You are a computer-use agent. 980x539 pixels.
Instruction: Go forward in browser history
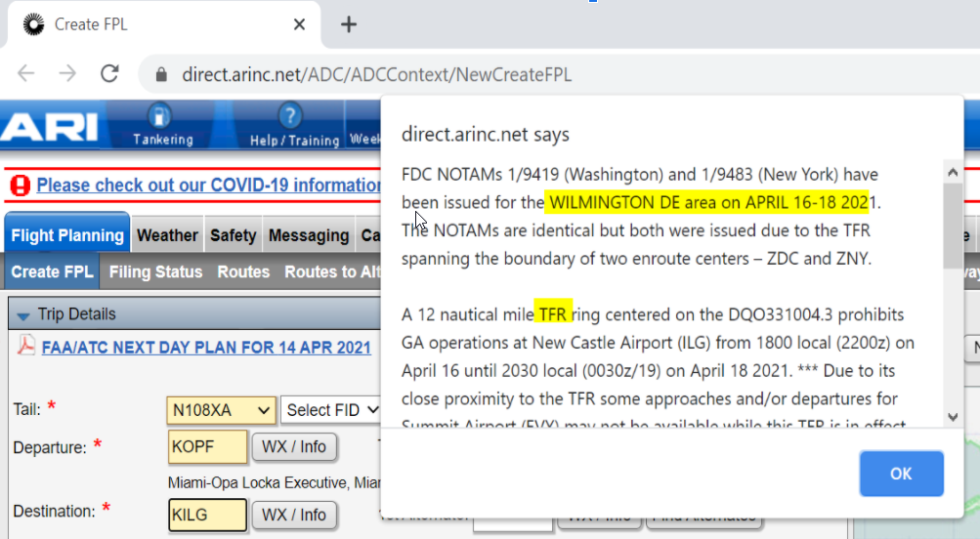click(x=67, y=73)
